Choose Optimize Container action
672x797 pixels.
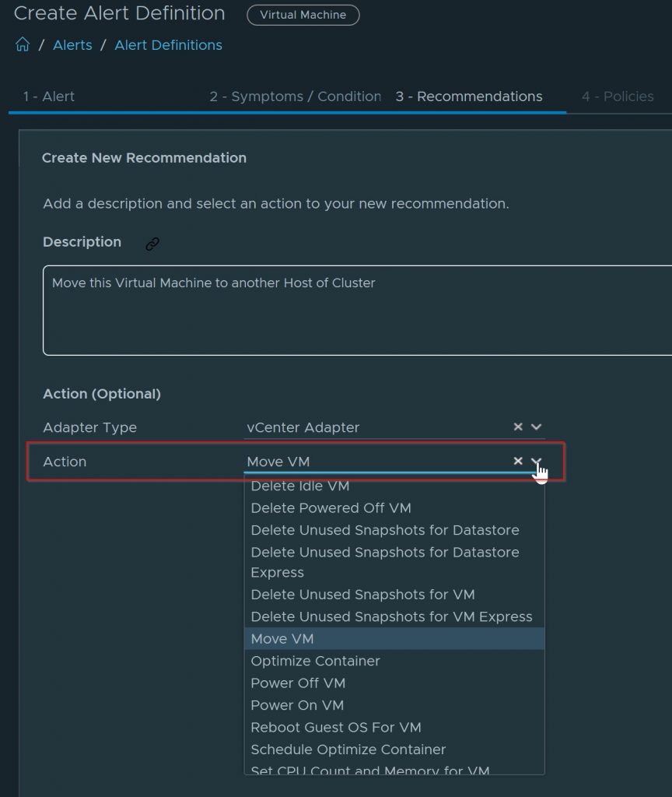(x=315, y=661)
